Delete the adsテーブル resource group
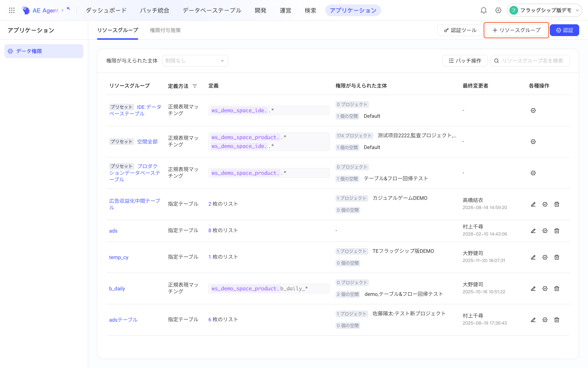The width and height of the screenshot is (588, 368). 557,320
